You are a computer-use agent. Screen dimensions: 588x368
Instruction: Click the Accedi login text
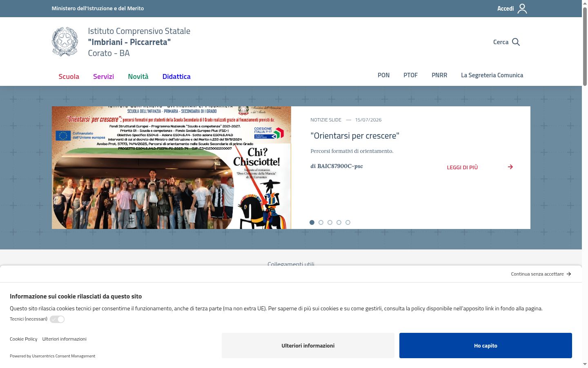pyautogui.click(x=506, y=9)
